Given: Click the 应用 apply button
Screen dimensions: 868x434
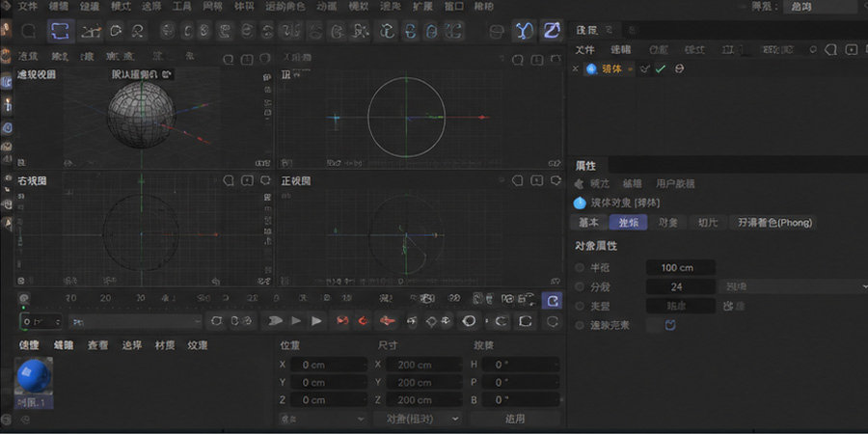Looking at the screenshot, I should pos(515,419).
